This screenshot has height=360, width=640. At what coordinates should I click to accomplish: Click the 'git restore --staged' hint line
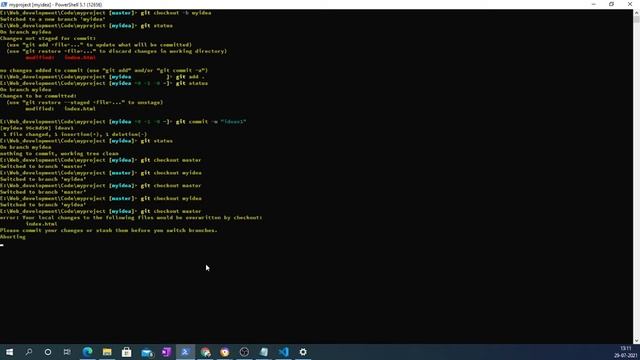coord(84,102)
